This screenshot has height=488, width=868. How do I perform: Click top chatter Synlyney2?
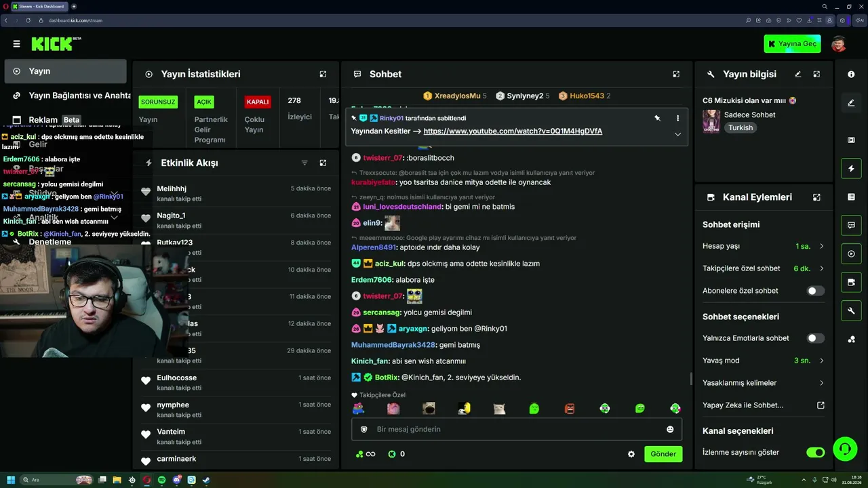tap(523, 96)
